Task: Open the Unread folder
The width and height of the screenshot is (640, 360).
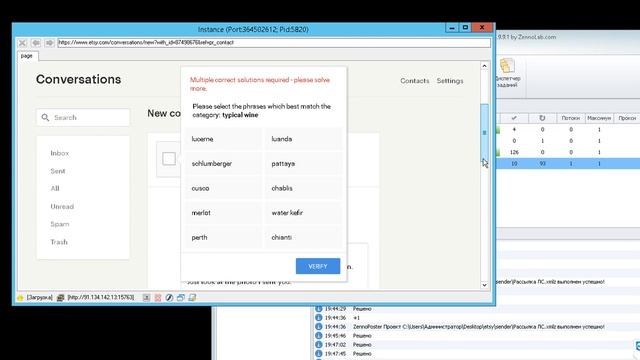Action: [62, 207]
